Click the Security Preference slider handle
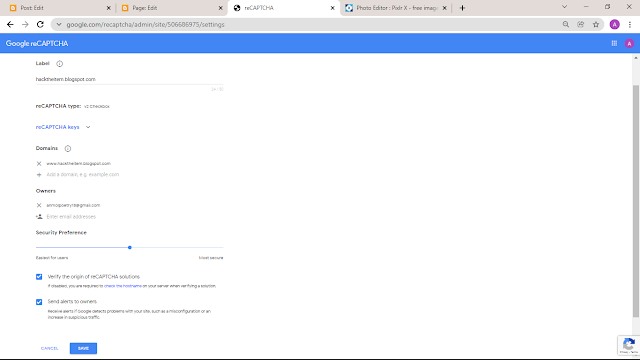Image resolution: width=640 pixels, height=360 pixels. [130, 247]
